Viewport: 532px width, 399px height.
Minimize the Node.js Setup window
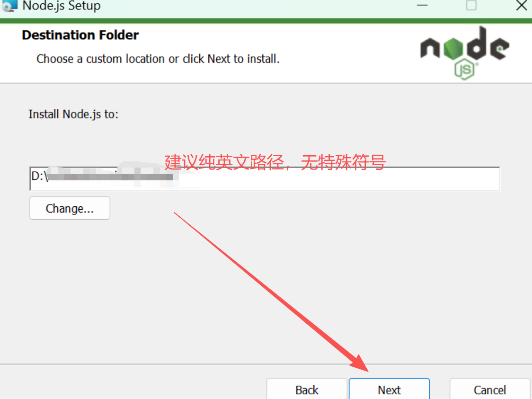point(422,5)
